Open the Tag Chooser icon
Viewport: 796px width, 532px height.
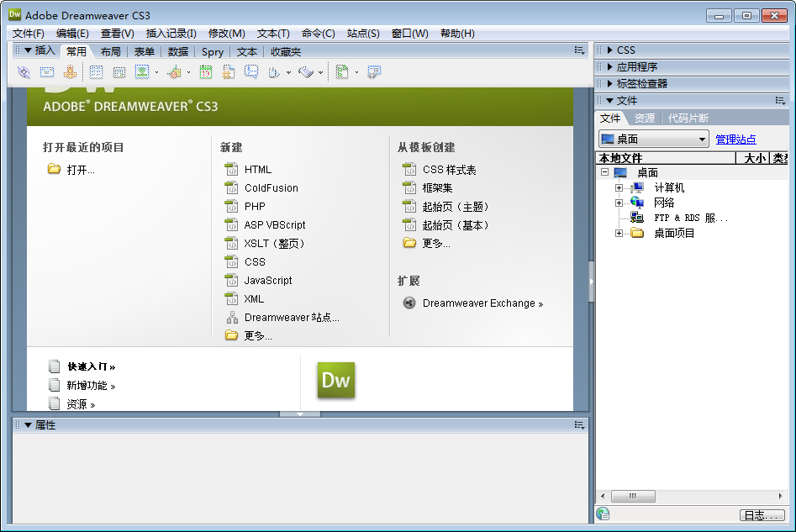(x=374, y=72)
